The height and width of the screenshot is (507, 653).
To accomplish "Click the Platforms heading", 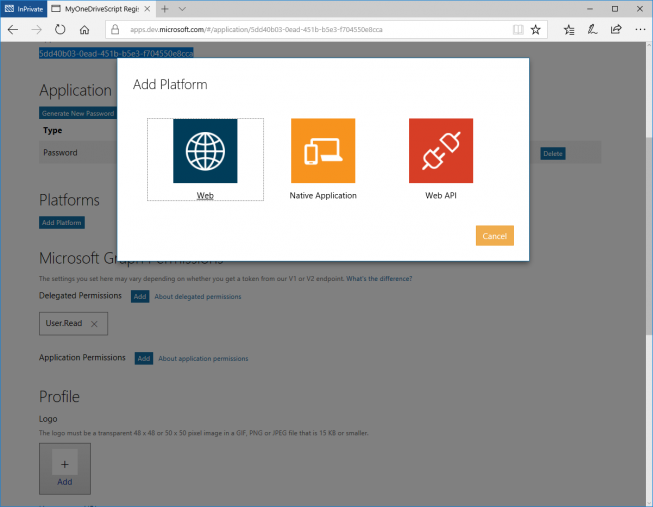I will (69, 200).
